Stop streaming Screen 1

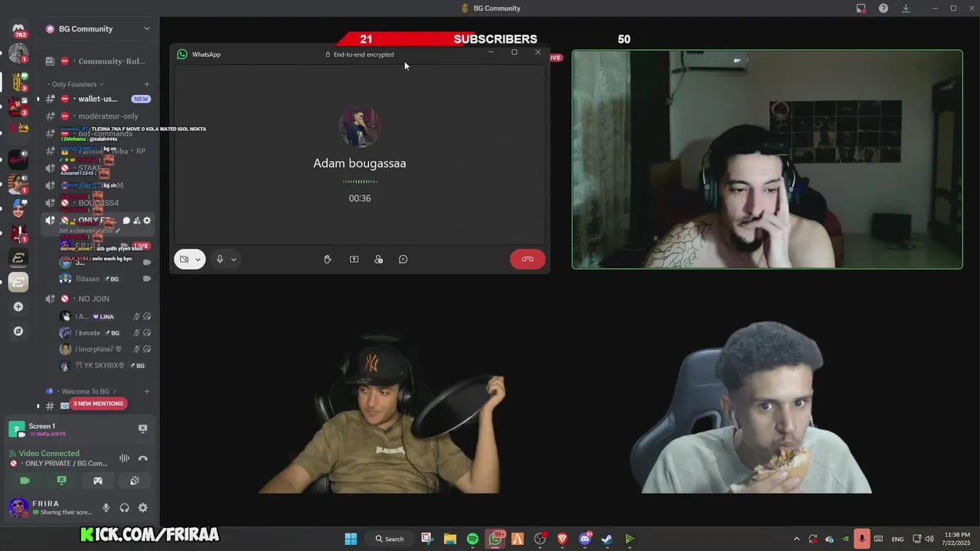tap(142, 429)
